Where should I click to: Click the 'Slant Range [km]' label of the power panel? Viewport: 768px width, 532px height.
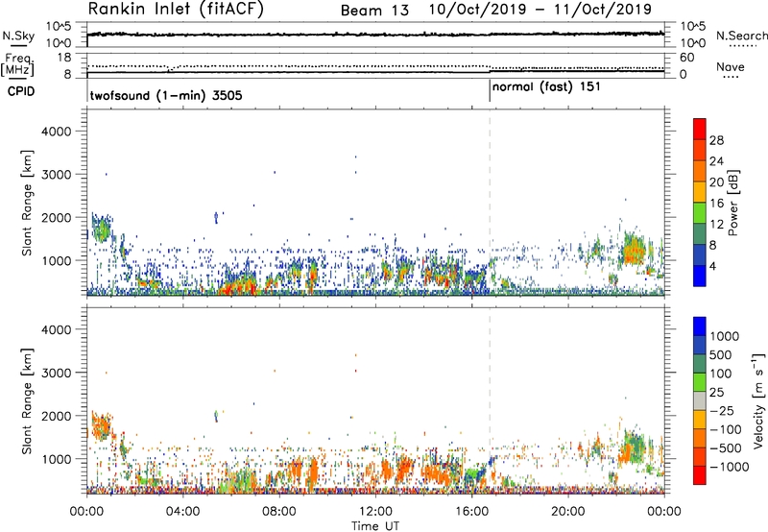coord(27,204)
